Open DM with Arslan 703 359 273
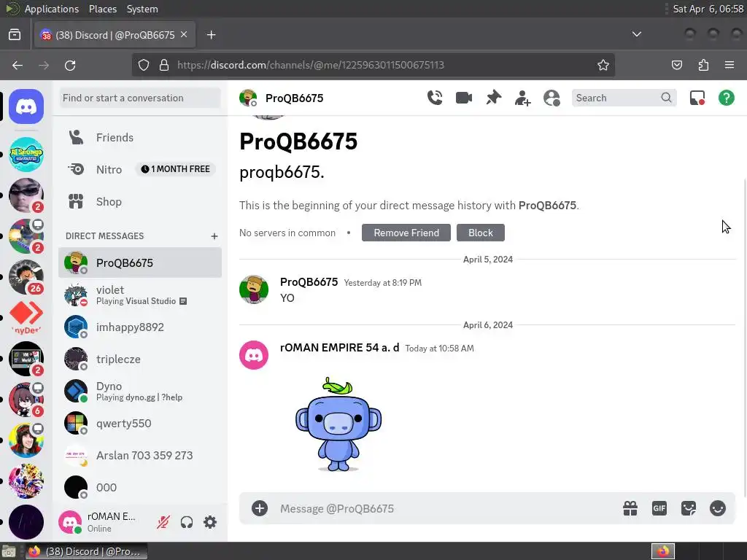 tap(140, 455)
